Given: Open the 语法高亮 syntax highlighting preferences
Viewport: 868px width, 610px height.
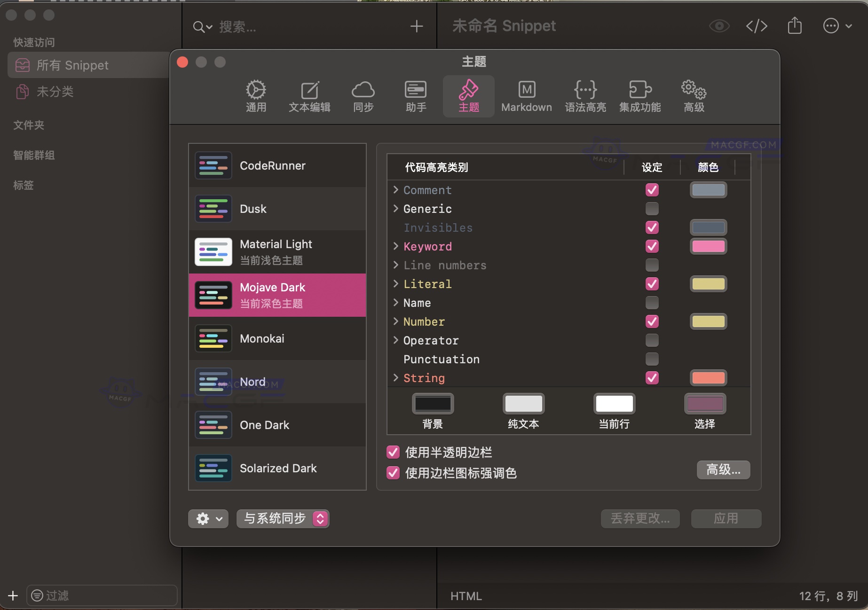Looking at the screenshot, I should [x=585, y=95].
